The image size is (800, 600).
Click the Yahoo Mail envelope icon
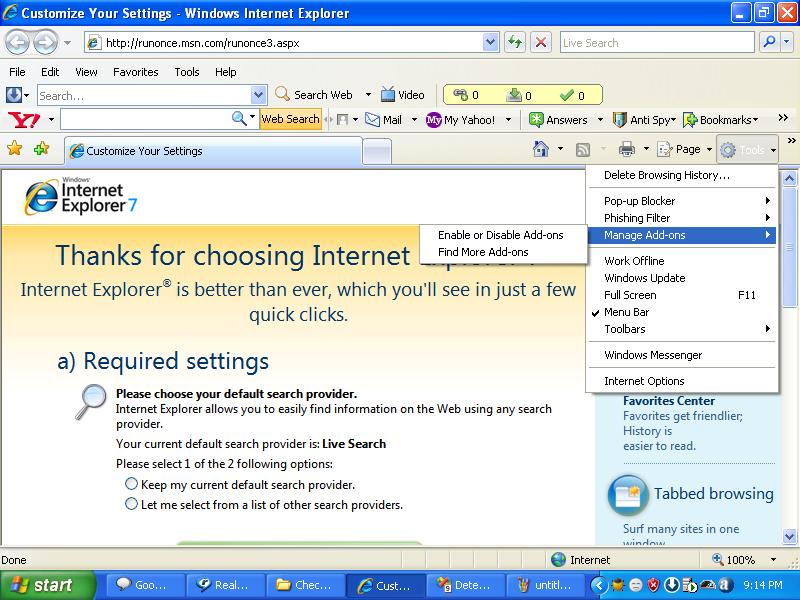(x=372, y=120)
